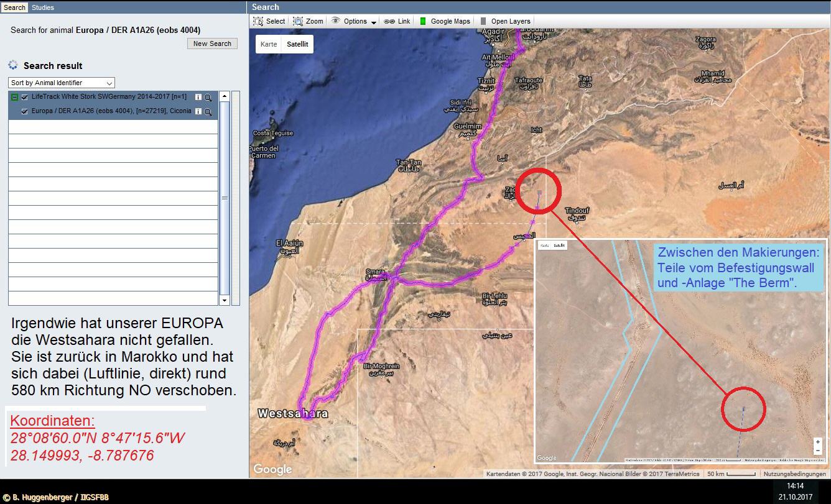Switch base layer to Open Layers

pos(505,21)
